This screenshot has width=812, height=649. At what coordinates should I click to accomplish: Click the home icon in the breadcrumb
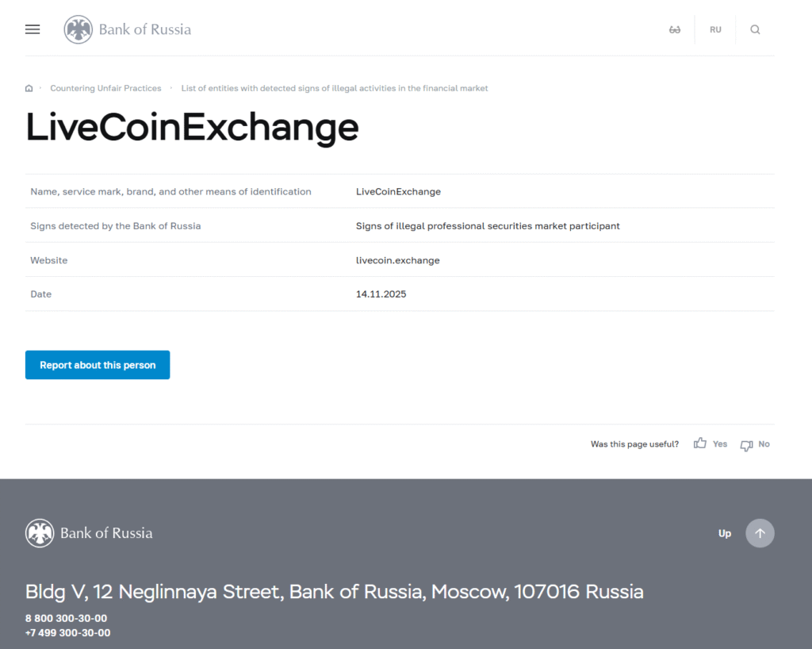coord(29,88)
